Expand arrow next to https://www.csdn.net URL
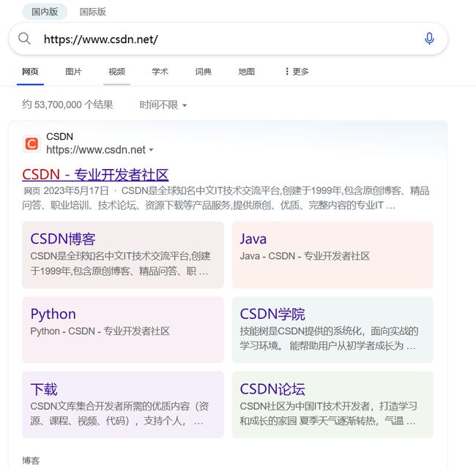The image size is (476, 469). tap(151, 150)
